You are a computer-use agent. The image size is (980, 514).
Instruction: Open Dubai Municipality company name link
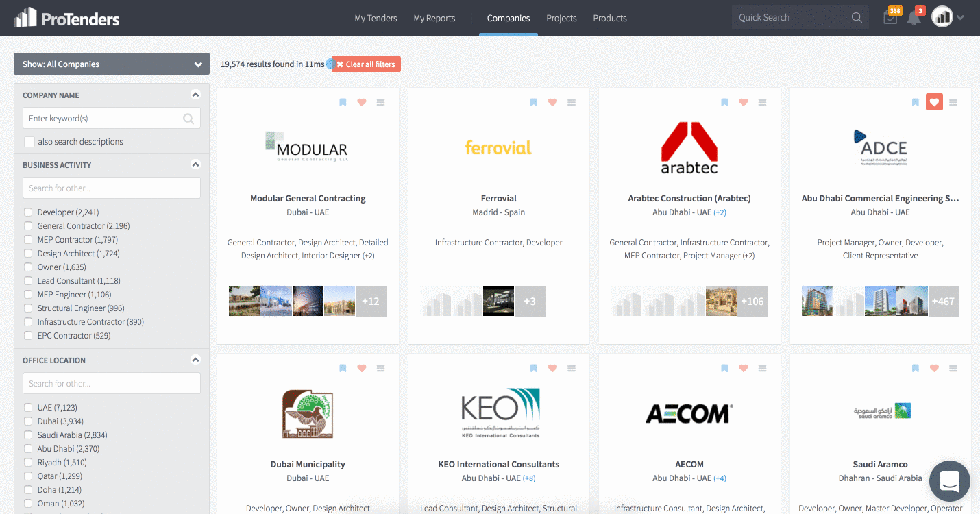tap(308, 465)
